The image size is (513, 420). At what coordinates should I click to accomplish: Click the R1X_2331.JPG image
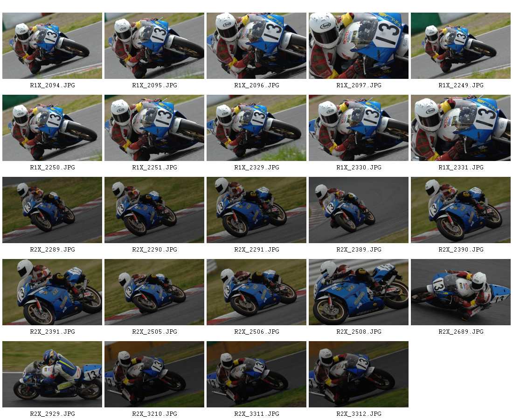click(x=461, y=128)
